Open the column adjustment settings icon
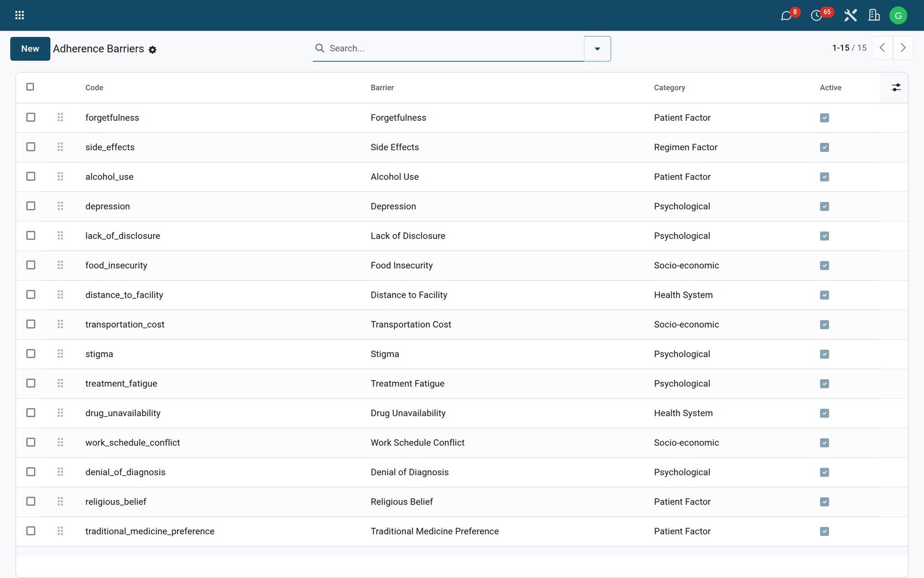 pos(896,87)
